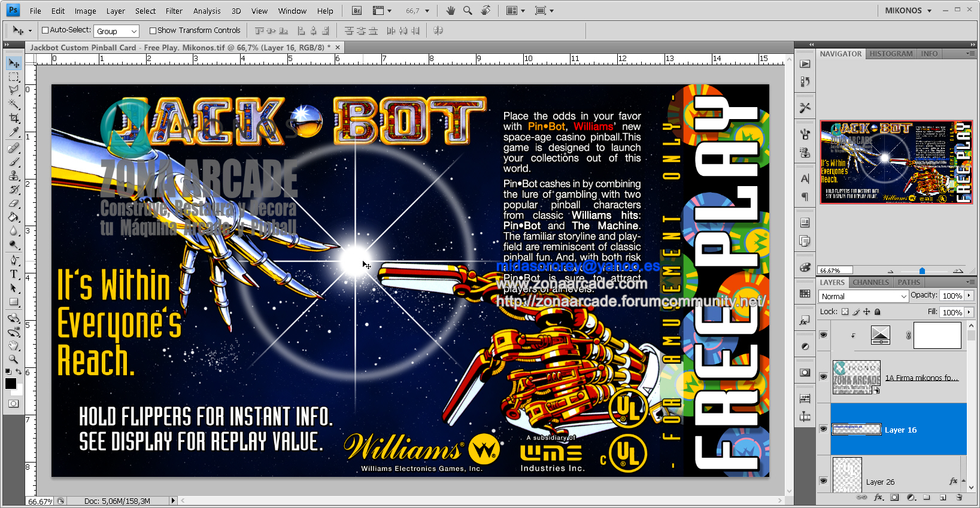Open the MIKONOS workspace switcher
The height and width of the screenshot is (508, 980).
(x=908, y=10)
